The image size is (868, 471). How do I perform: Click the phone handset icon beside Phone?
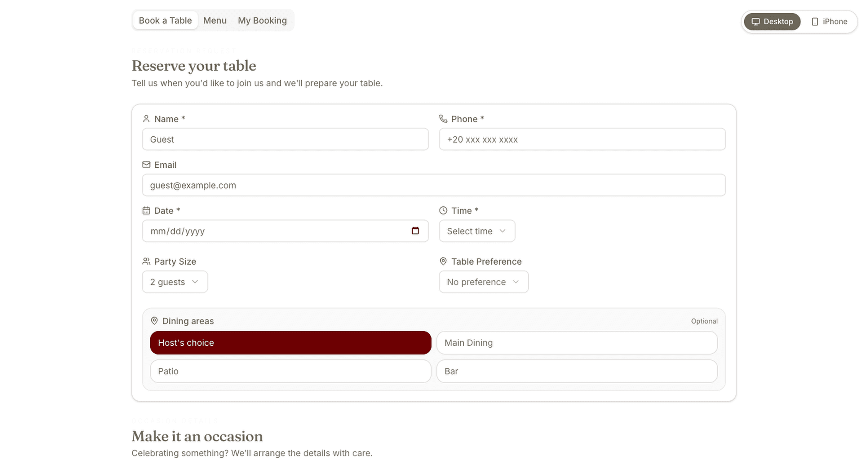click(x=443, y=119)
